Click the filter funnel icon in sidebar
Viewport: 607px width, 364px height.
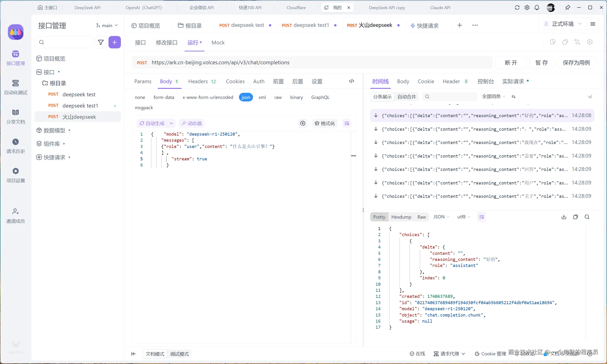101,42
